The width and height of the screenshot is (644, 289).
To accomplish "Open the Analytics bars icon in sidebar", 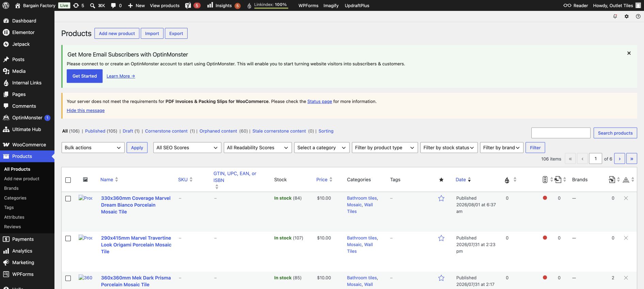I will coord(6,251).
